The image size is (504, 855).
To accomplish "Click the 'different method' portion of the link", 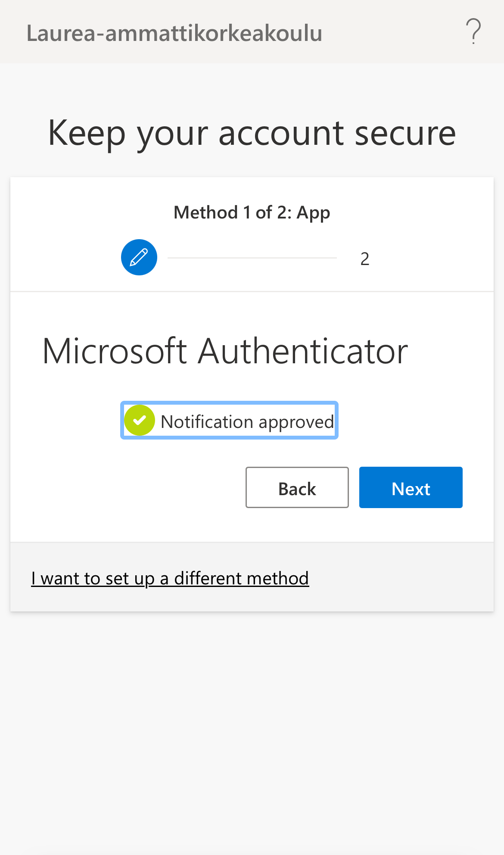I will pyautogui.click(x=241, y=578).
